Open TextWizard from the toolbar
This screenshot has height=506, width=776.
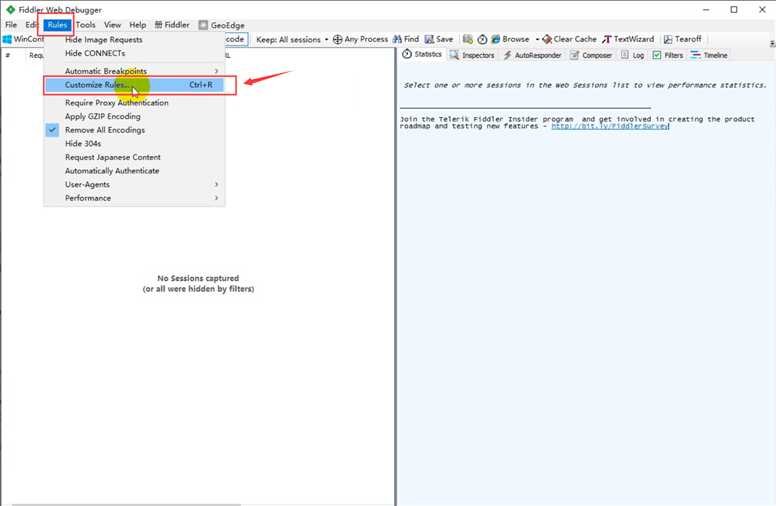(628, 39)
